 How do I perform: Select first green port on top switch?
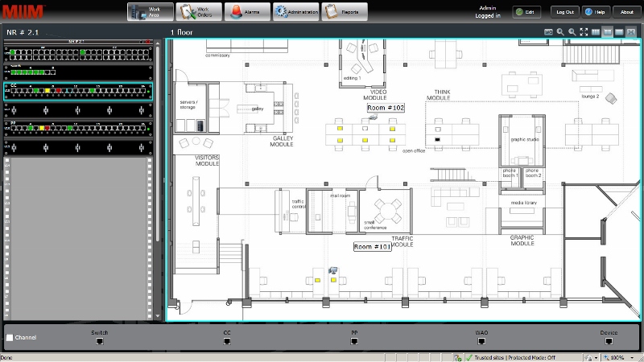click(x=13, y=52)
